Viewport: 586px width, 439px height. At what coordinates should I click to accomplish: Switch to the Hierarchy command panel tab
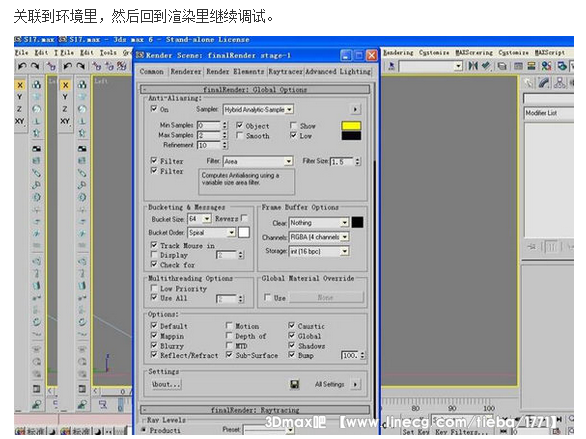(x=559, y=83)
